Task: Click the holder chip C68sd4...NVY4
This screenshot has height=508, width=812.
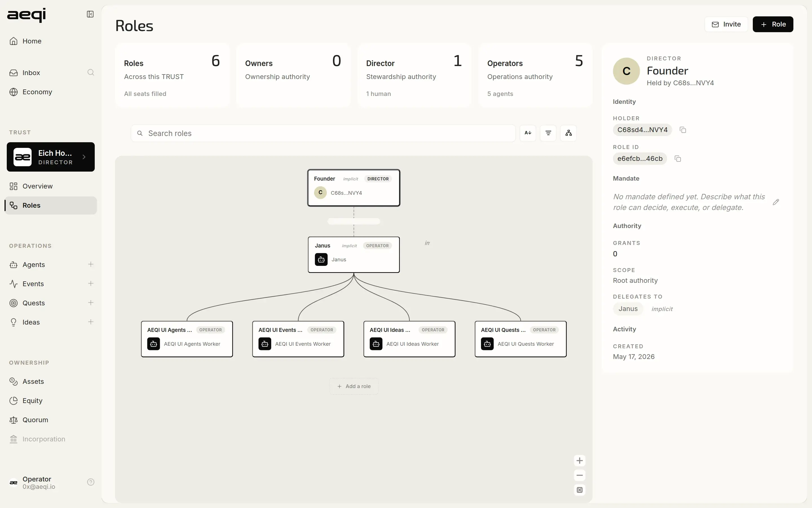Action: [x=642, y=130]
